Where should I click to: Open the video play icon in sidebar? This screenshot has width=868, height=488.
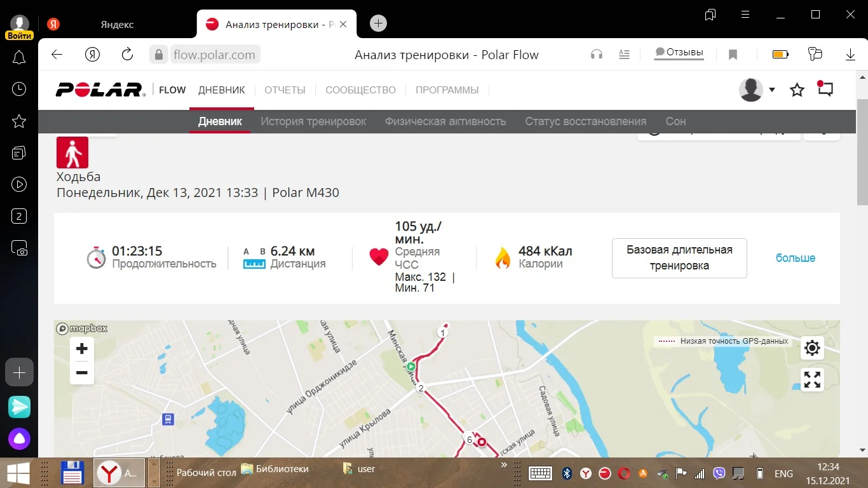tap(19, 184)
